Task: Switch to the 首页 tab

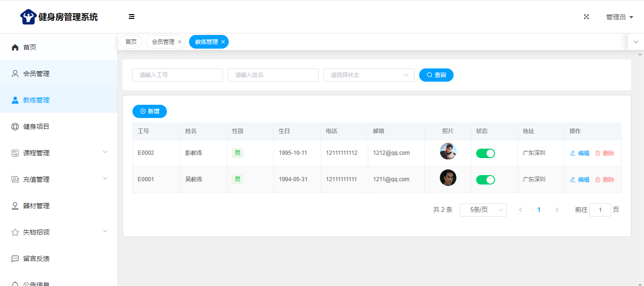Action: coord(131,42)
